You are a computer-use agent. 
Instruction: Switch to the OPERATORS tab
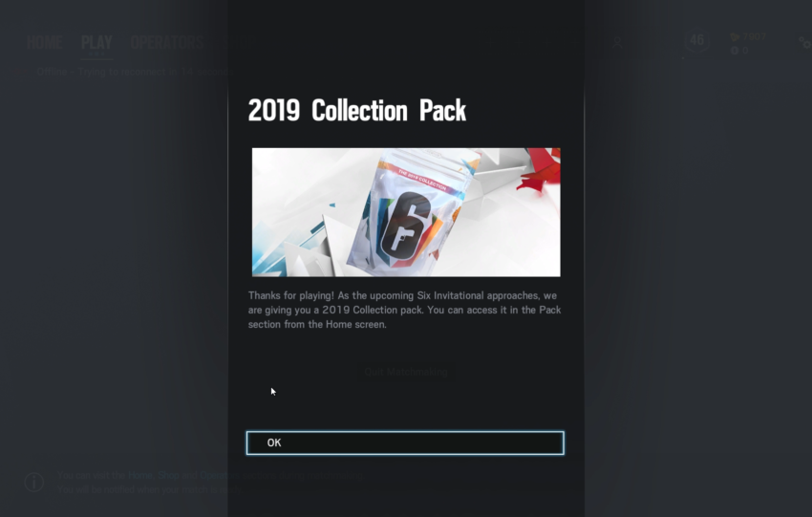[166, 42]
